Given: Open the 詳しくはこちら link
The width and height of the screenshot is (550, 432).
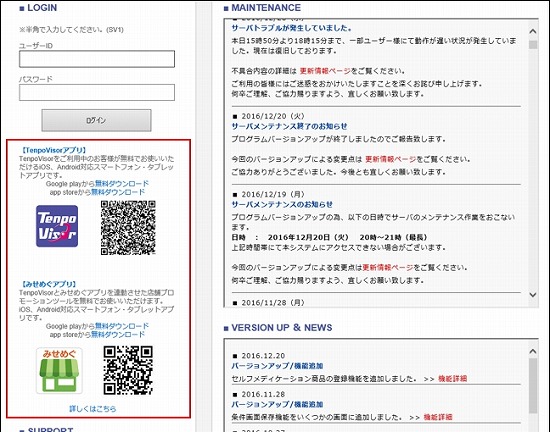Looking at the screenshot, I should point(93,409).
